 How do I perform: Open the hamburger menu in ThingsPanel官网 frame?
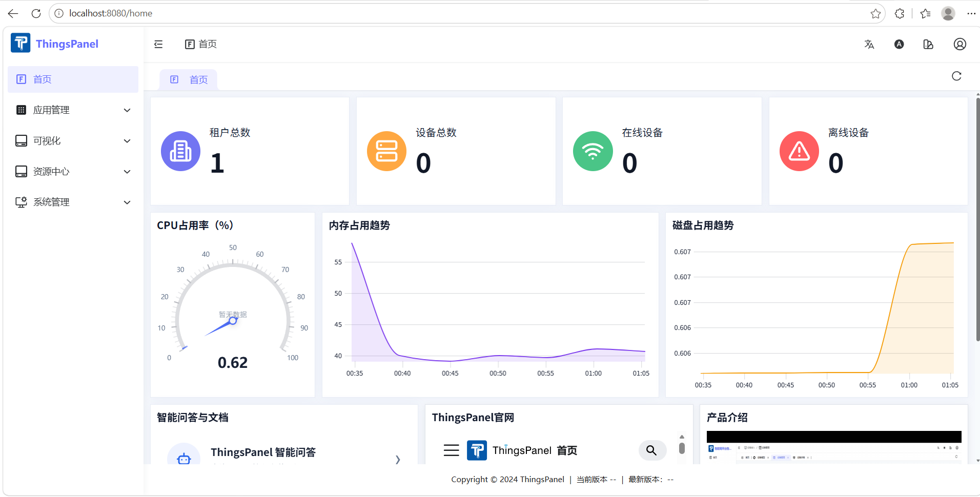(x=451, y=450)
